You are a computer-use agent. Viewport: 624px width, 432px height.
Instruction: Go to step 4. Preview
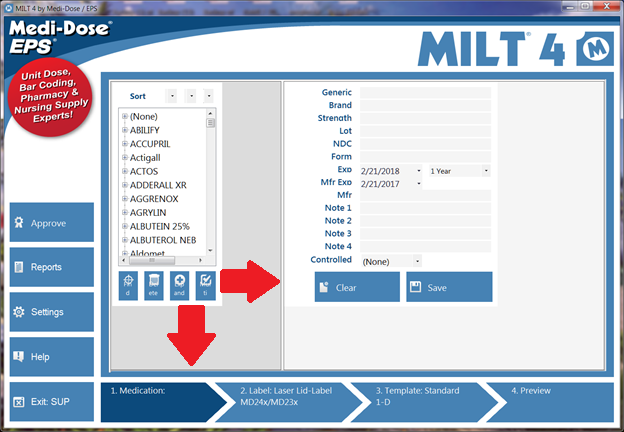551,402
